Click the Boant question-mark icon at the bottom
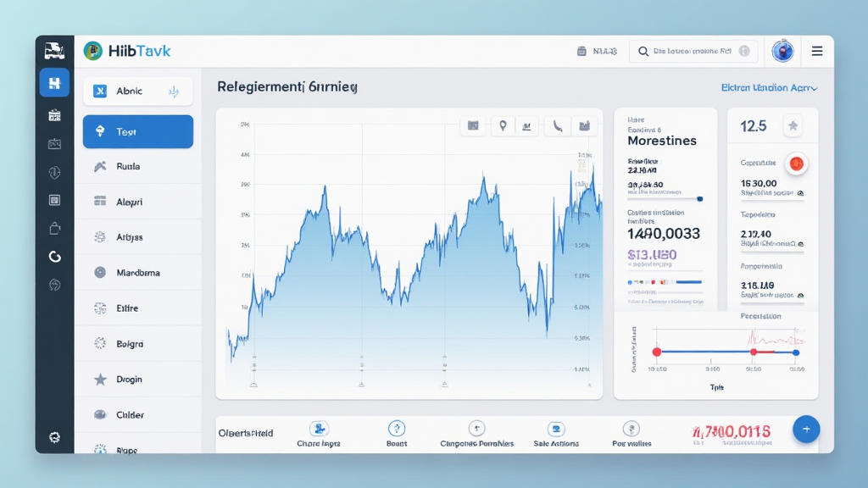This screenshot has width=868, height=488. [396, 429]
